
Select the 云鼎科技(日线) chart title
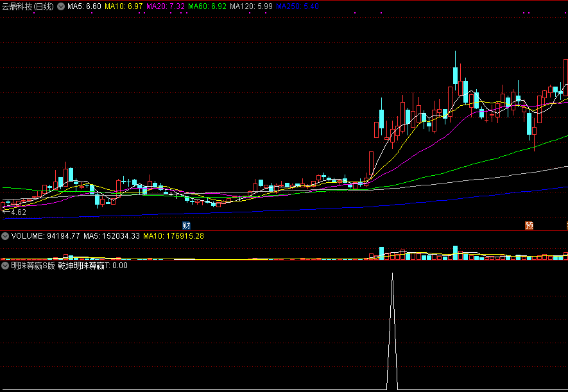(x=28, y=6)
